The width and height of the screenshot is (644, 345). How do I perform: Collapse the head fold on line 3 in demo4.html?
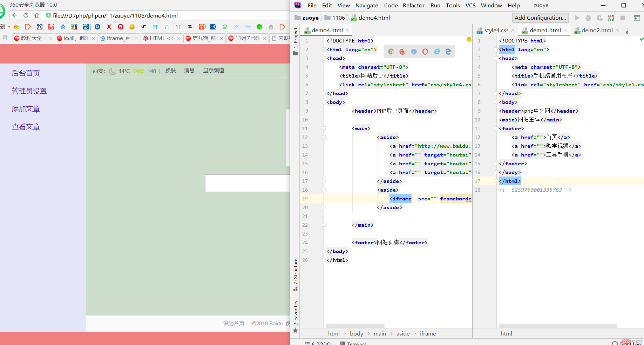(x=324, y=58)
